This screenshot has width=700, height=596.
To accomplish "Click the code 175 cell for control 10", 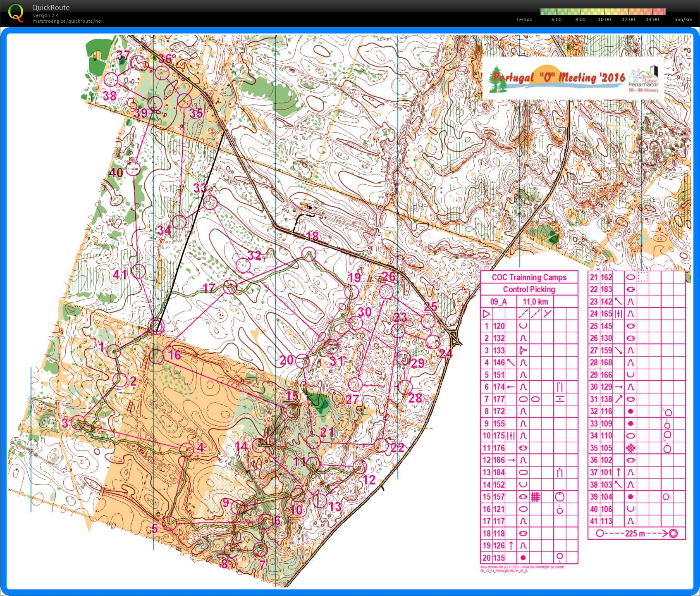I will [499, 436].
